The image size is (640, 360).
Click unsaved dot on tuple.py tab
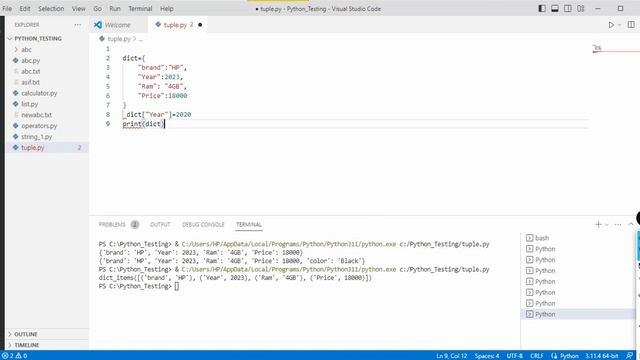(x=200, y=25)
